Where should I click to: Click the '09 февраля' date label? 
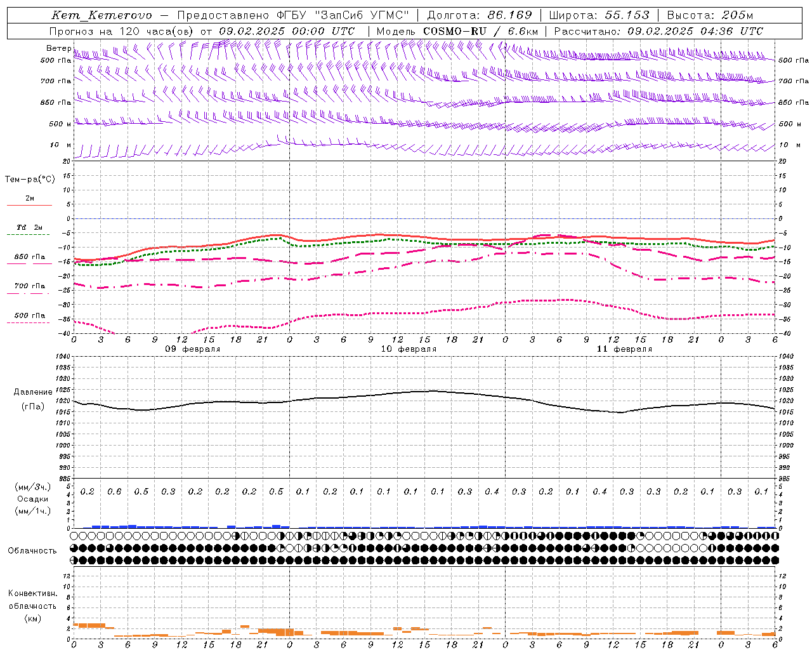pos(193,349)
